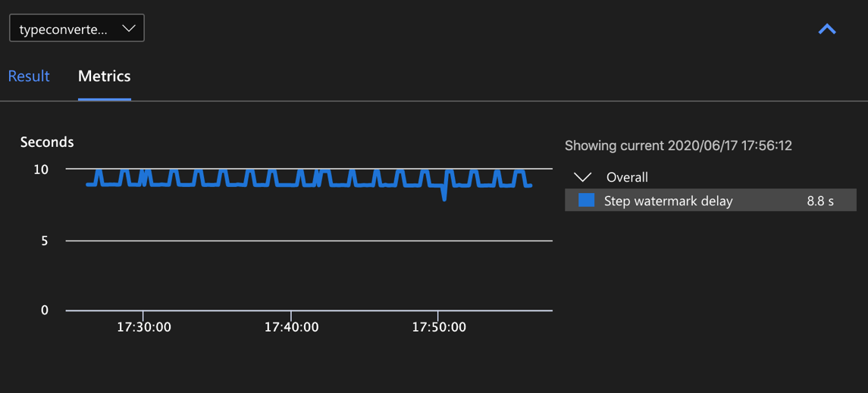Click the dropdown arrow beside typeconverter
This screenshot has height=393, width=868.
coord(129,29)
